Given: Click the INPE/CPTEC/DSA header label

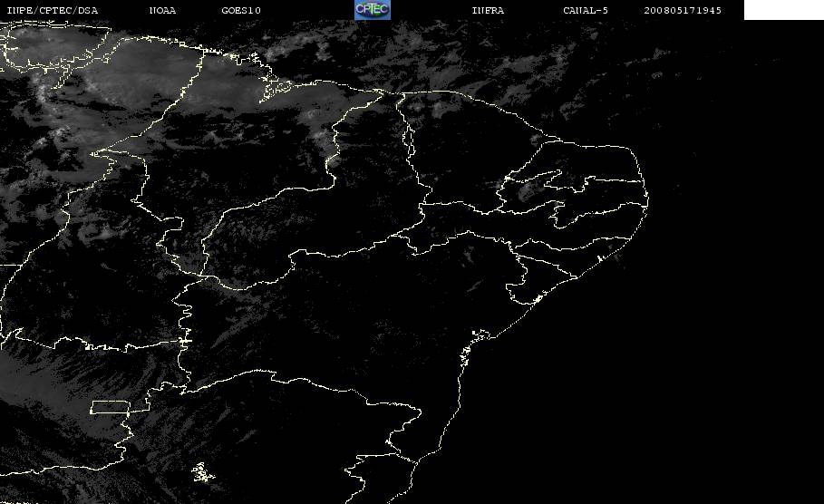Looking at the screenshot, I should pos(53,11).
